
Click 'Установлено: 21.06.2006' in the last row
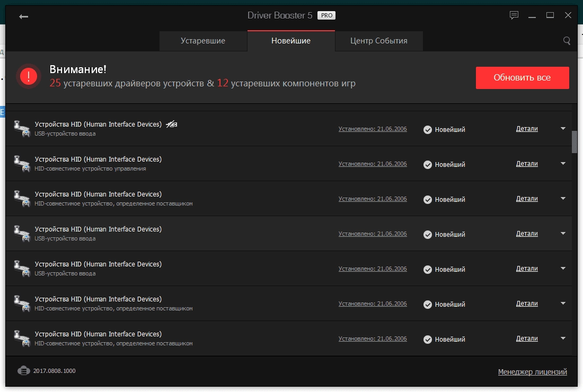tap(373, 338)
